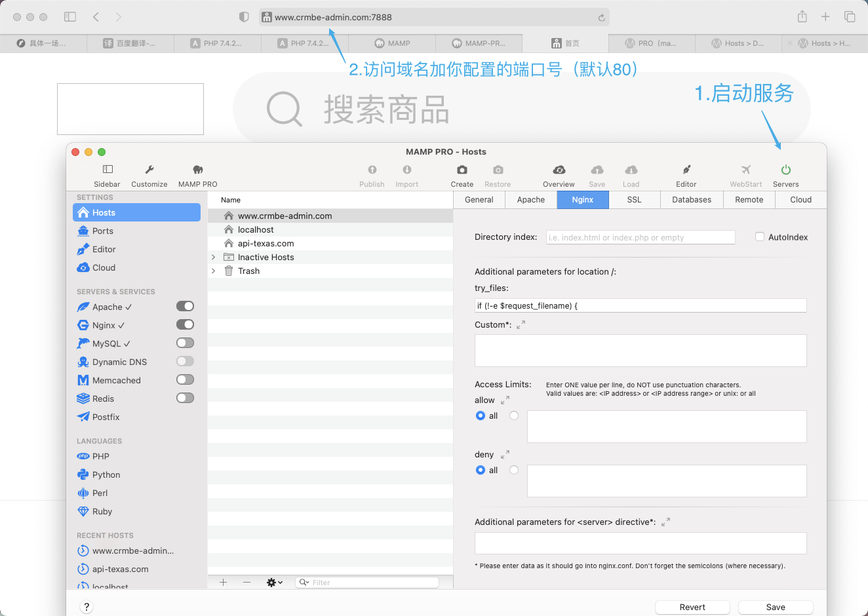Image resolution: width=868 pixels, height=616 pixels.
Task: Expand the Trash group
Action: pos(213,271)
